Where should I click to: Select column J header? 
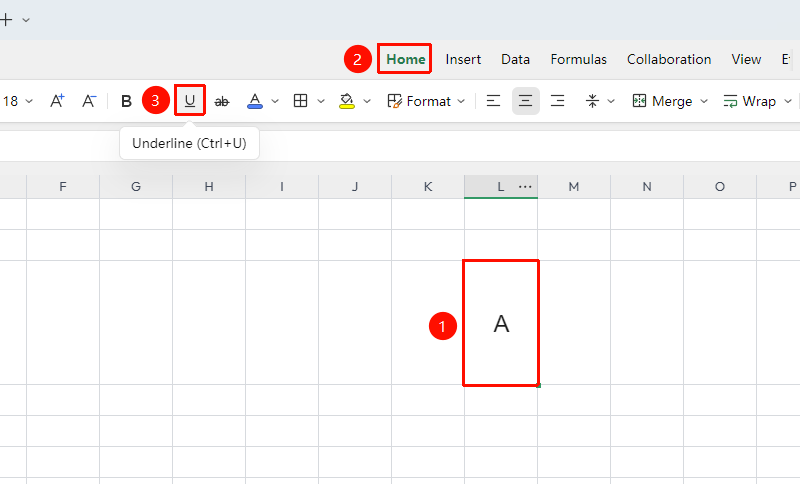355,187
